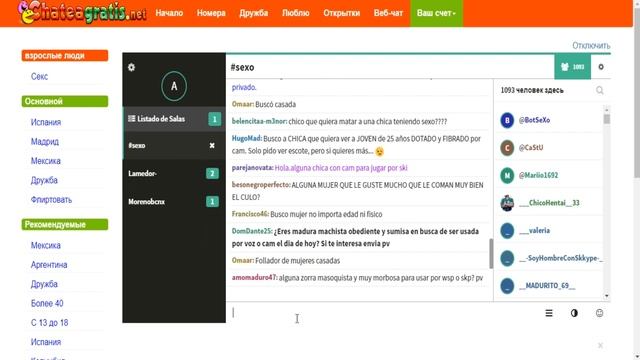
Task: Click the ___ChicoHentai__33 avatar thumbnail
Action: 507,203
